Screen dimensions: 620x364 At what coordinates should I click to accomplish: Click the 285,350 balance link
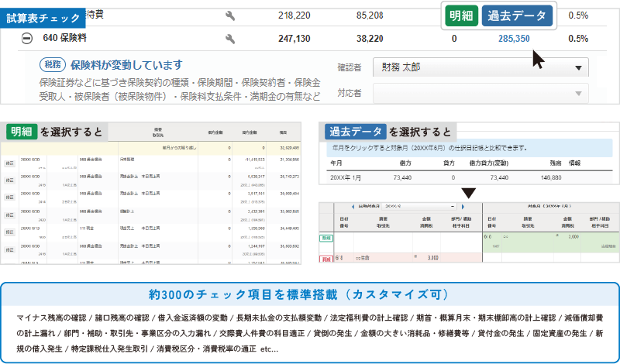coord(514,39)
